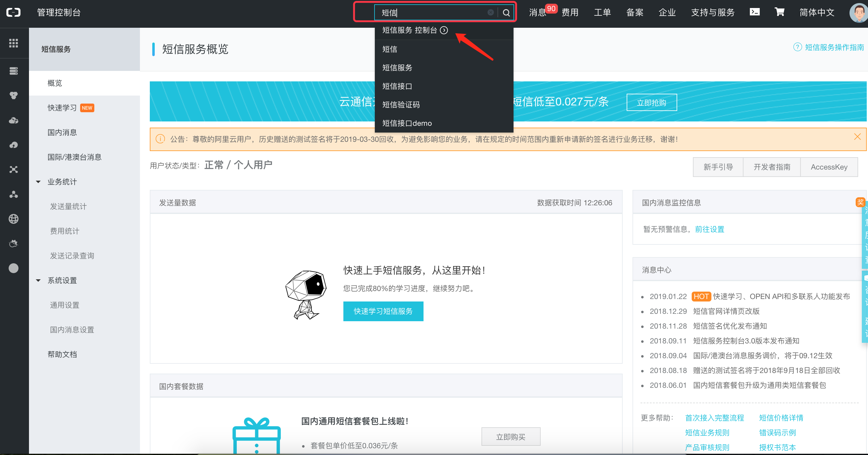Open the 短信签名优化发布通知 news item

point(730,326)
